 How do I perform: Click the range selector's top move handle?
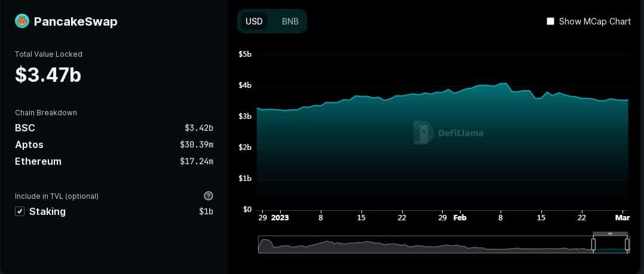(610, 233)
